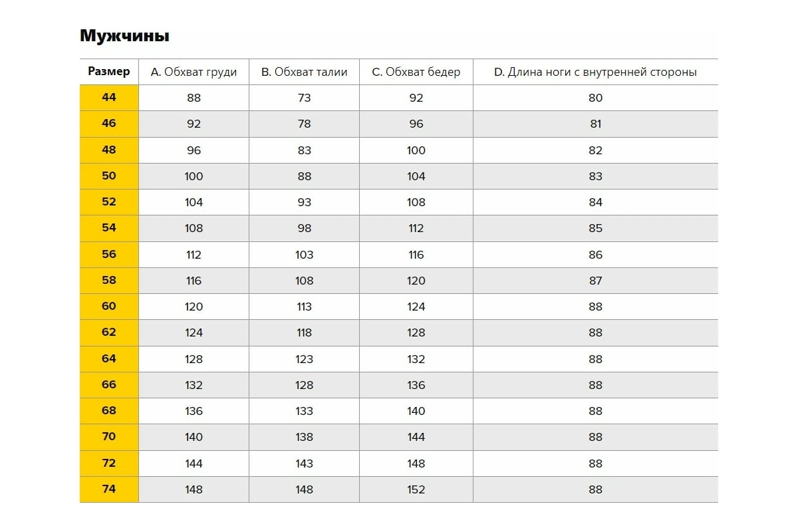Click leg length 81 in size 46 row

tap(595, 124)
